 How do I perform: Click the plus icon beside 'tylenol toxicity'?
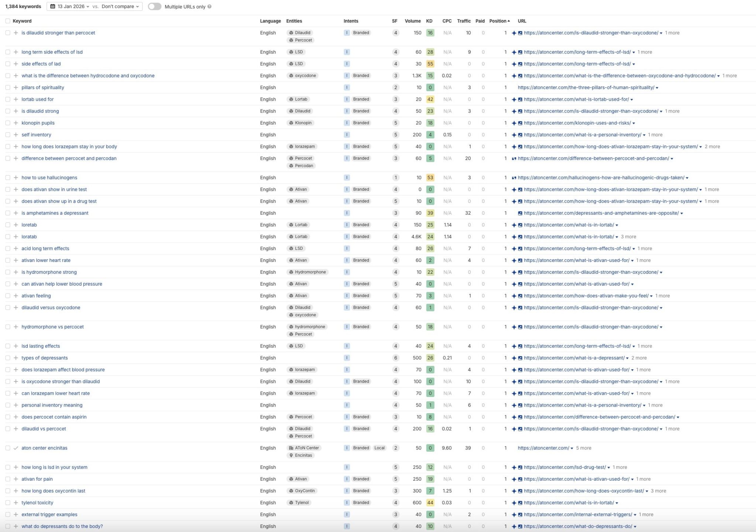(x=16, y=502)
